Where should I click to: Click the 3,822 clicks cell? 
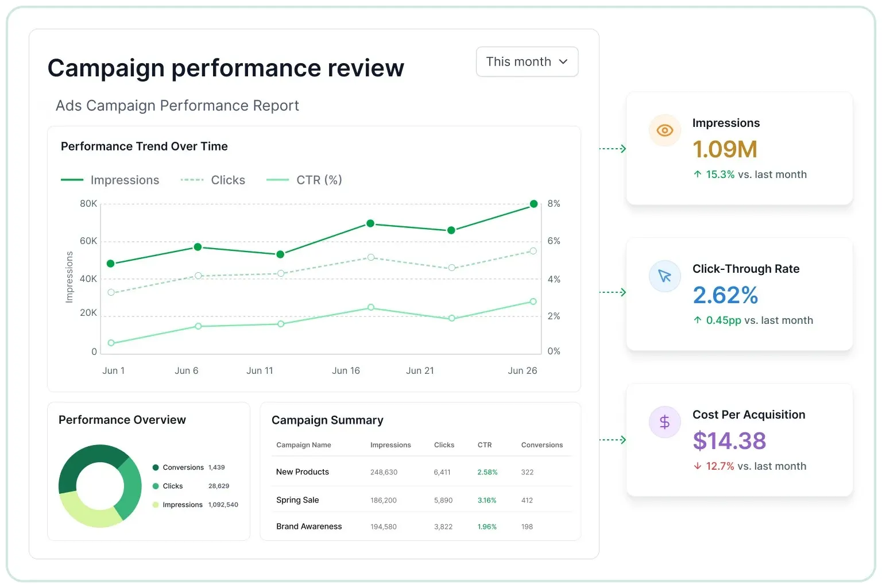[x=443, y=527]
